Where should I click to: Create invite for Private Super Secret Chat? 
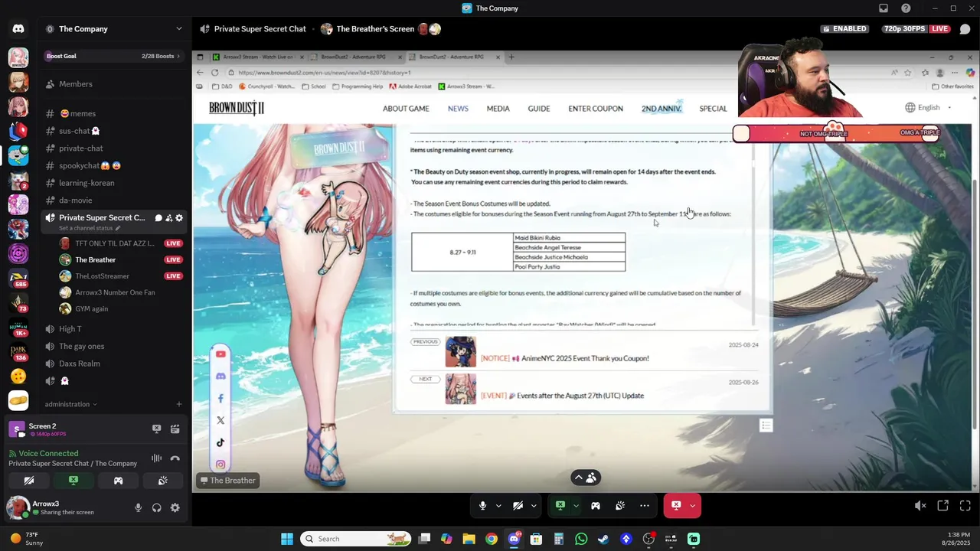click(x=169, y=218)
